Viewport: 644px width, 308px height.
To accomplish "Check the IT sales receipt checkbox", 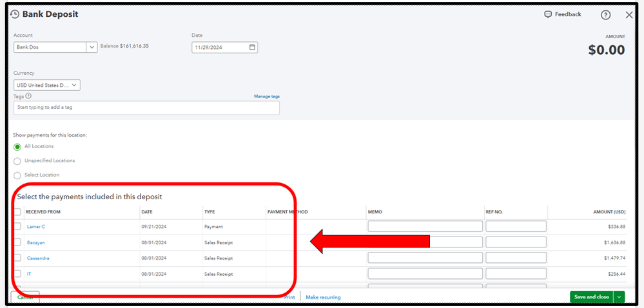I will (x=17, y=273).
